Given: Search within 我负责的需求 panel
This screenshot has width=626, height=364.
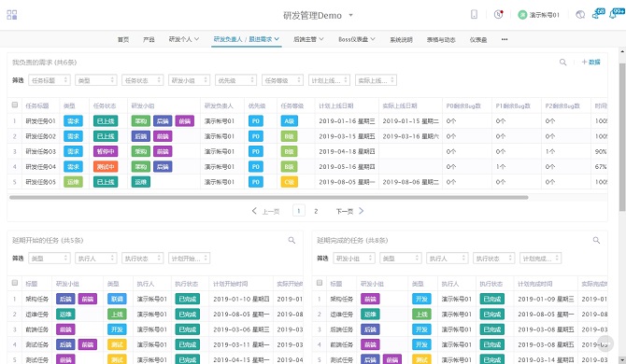Looking at the screenshot, I should point(562,63).
